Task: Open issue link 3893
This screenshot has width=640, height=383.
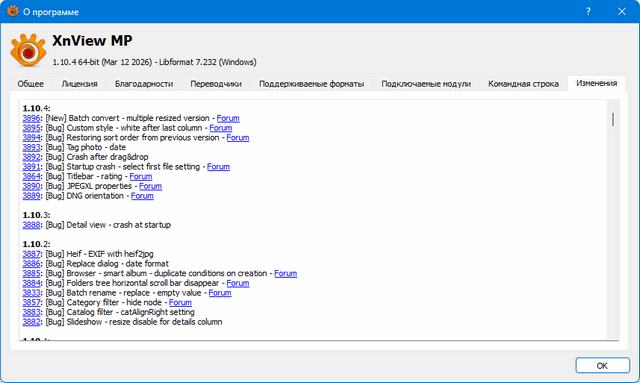Action: [x=31, y=147]
